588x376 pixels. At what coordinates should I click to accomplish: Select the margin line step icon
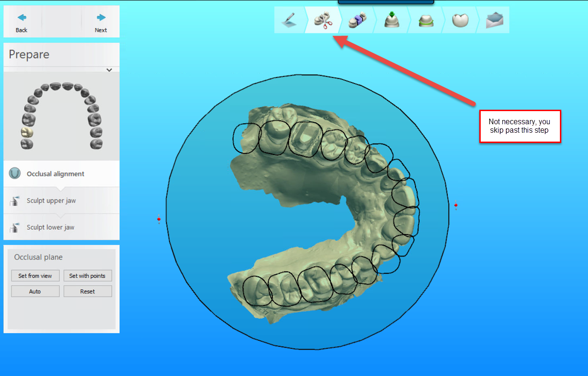pyautogui.click(x=425, y=20)
